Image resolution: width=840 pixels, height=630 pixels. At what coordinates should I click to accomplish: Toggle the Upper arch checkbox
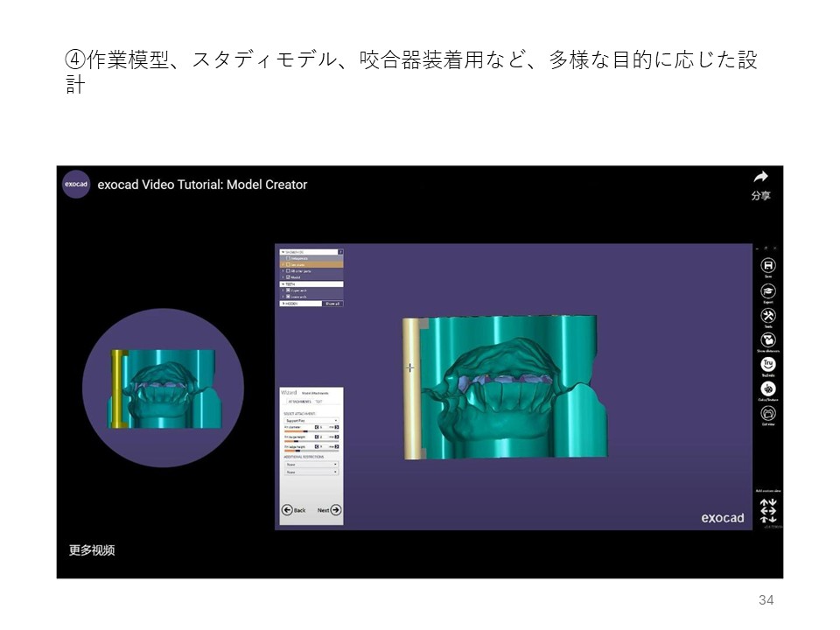pos(287,290)
